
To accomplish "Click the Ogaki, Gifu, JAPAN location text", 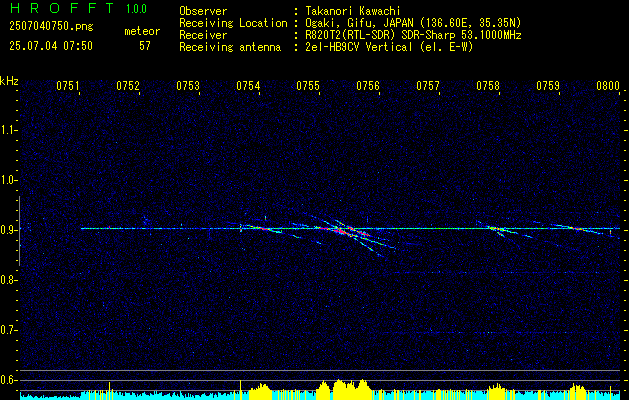I will click(413, 23).
